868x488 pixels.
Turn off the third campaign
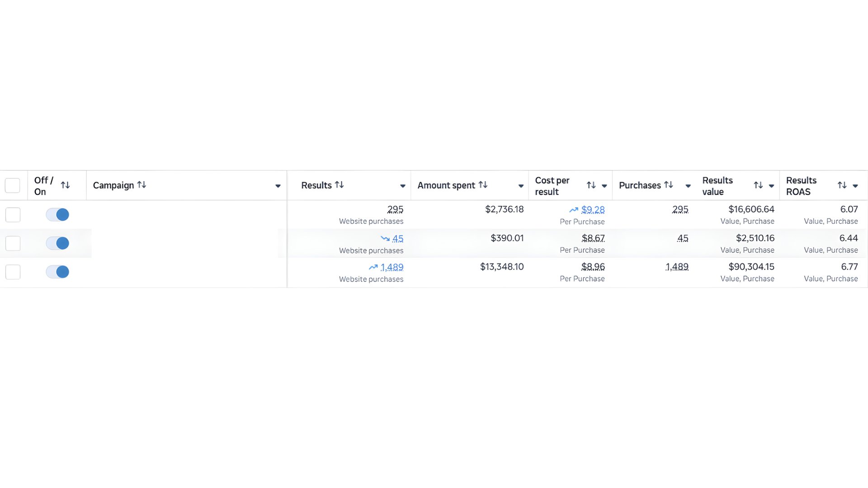point(57,272)
